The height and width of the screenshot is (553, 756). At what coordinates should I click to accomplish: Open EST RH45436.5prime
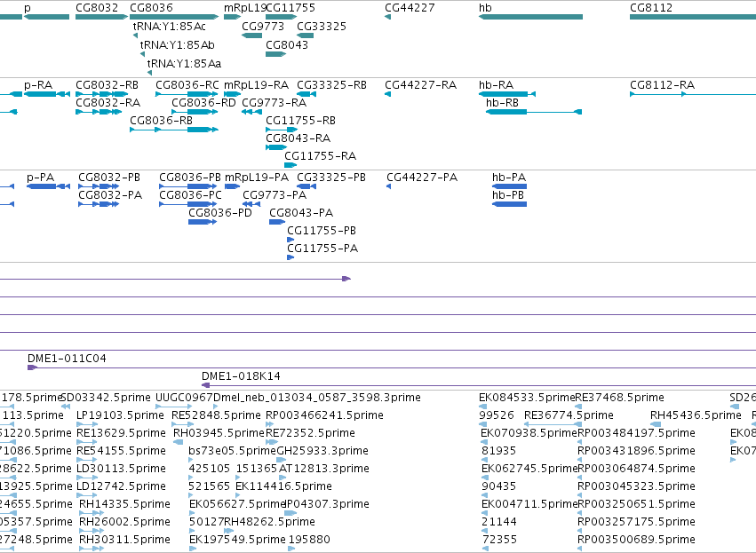pyautogui.click(x=696, y=415)
